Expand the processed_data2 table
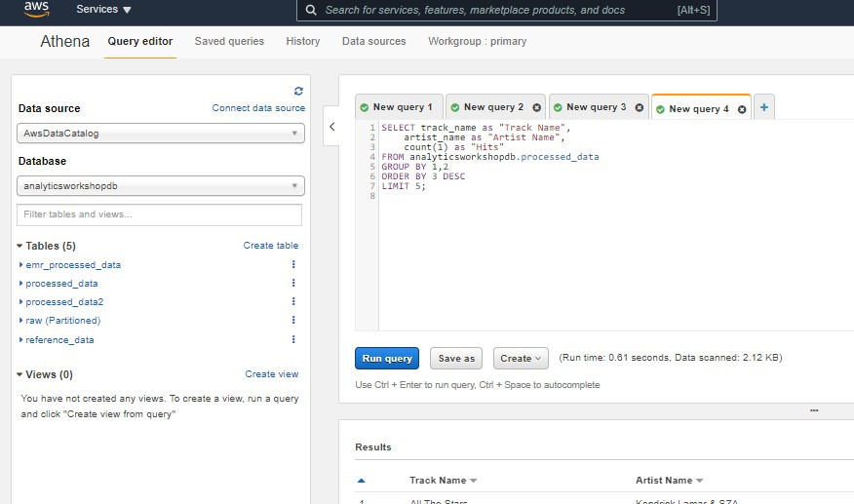 click(x=20, y=302)
